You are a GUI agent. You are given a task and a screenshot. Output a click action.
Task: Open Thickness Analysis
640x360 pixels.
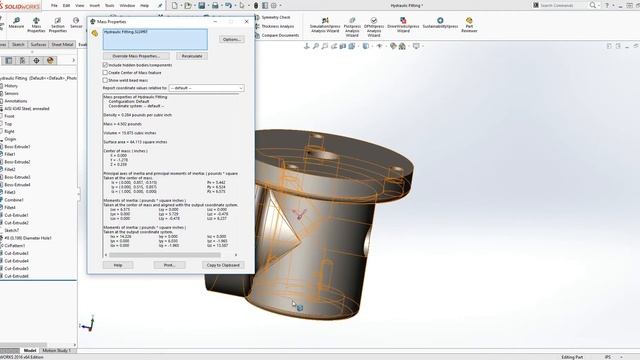pyautogui.click(x=274, y=26)
